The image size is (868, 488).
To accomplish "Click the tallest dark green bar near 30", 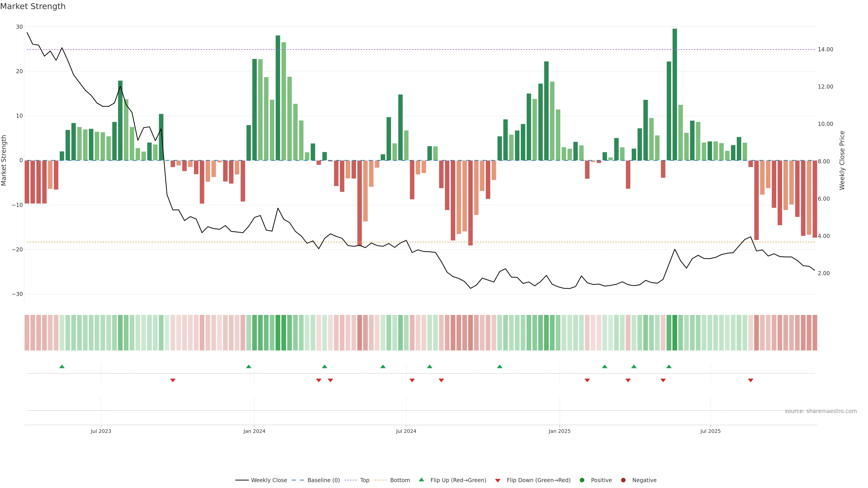I will 675,94.
